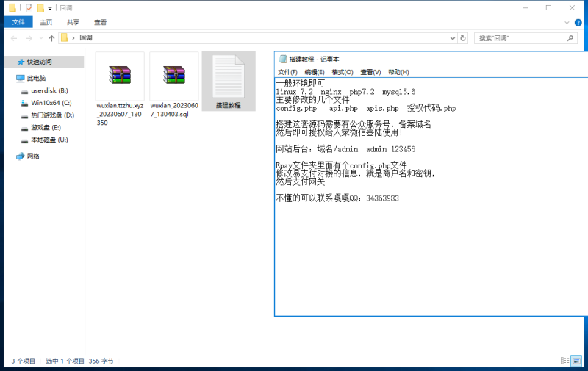Select the wuxian .sql archive file
Screen dimensions: 588x371
173,76
